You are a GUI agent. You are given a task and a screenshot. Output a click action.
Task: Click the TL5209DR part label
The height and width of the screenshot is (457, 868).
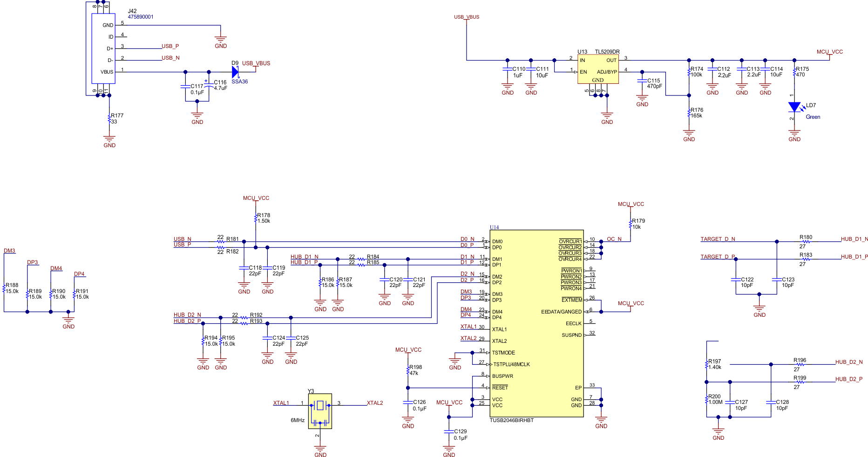click(x=607, y=52)
